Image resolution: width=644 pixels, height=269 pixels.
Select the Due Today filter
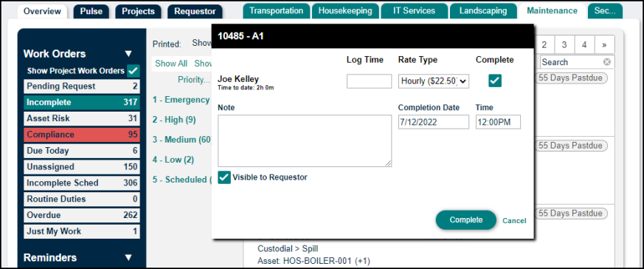(82, 151)
